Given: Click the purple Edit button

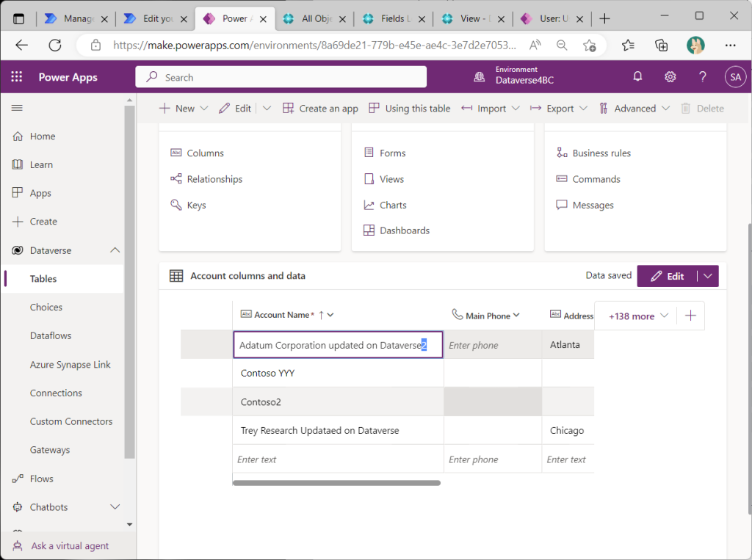Looking at the screenshot, I should [x=667, y=276].
